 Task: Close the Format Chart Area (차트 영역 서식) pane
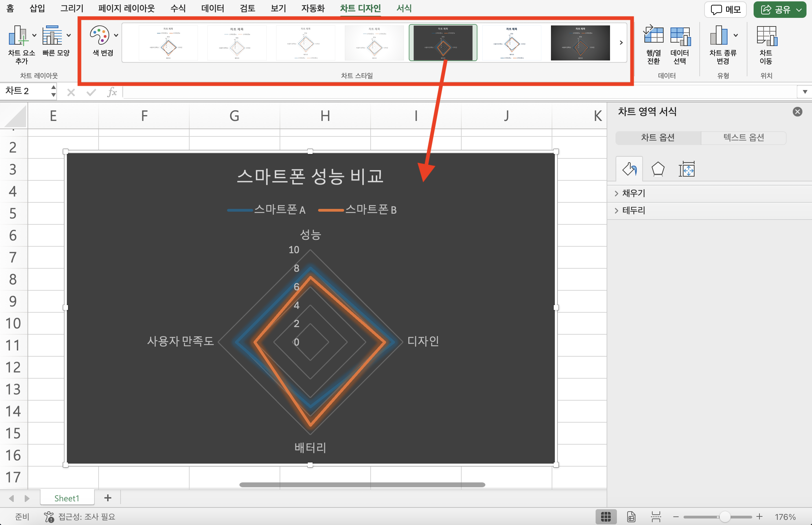[797, 111]
